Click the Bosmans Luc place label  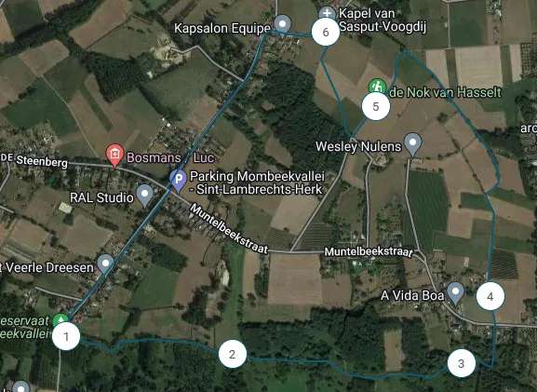point(170,157)
